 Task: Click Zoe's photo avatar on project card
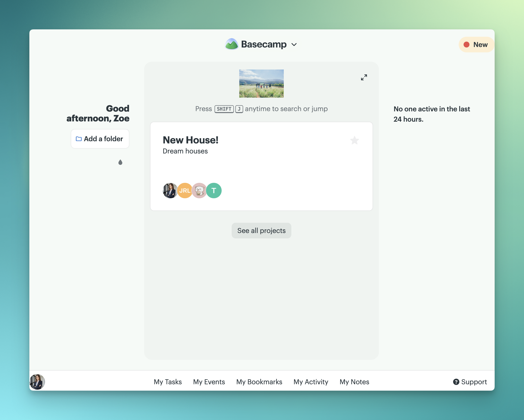[x=170, y=190]
